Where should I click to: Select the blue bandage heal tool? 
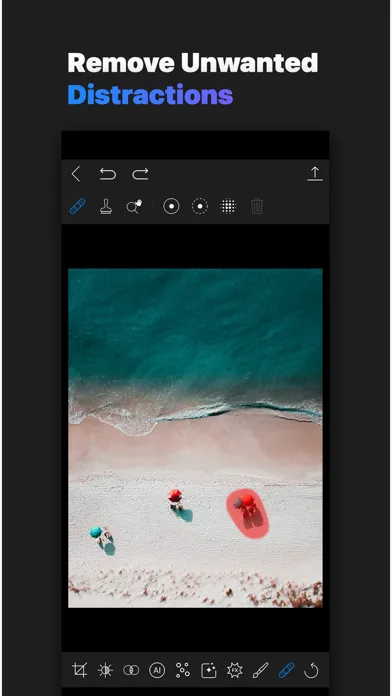point(78,206)
